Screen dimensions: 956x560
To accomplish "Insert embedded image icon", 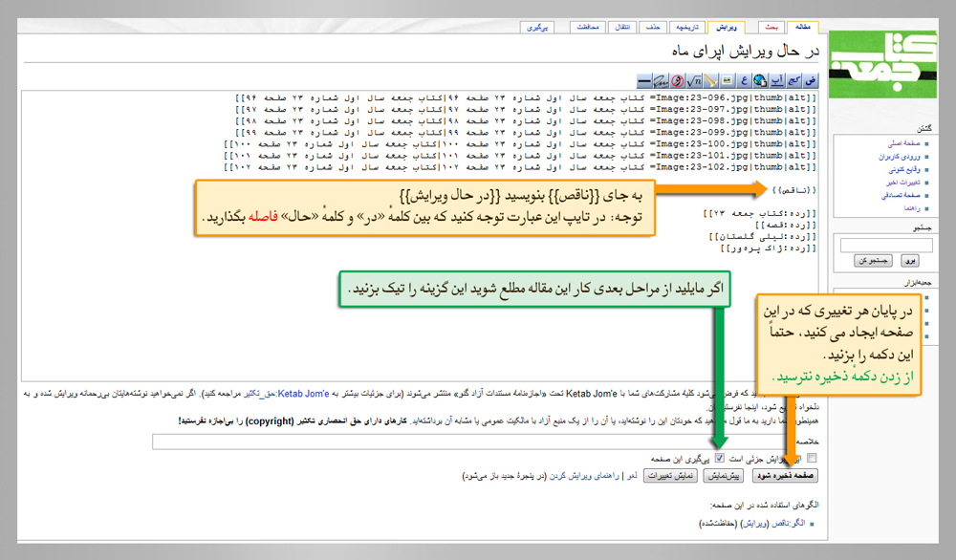I will [x=728, y=80].
